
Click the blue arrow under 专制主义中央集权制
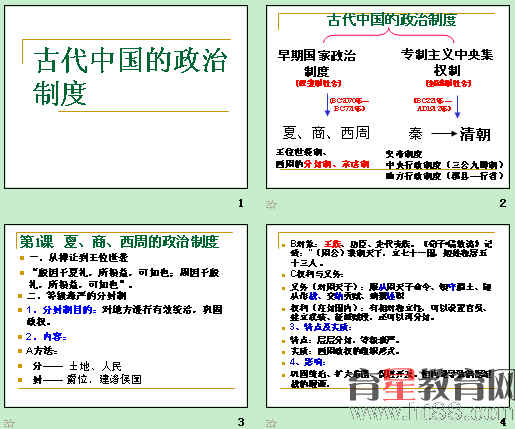tap(458, 106)
